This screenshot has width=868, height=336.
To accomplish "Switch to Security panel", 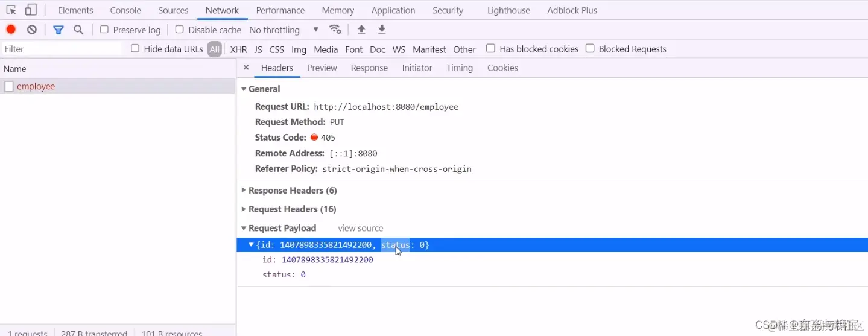I will 448,10.
